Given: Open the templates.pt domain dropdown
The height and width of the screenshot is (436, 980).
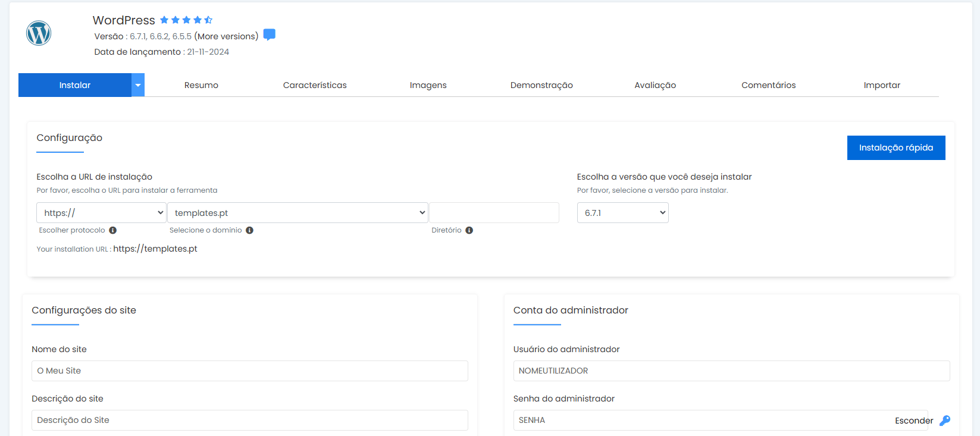Looking at the screenshot, I should (x=298, y=213).
